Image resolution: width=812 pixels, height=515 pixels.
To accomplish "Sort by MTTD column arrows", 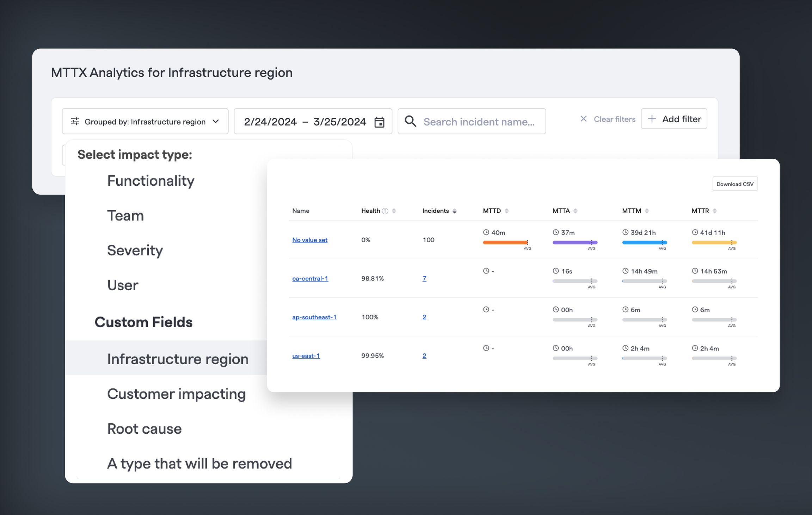I will coord(506,211).
